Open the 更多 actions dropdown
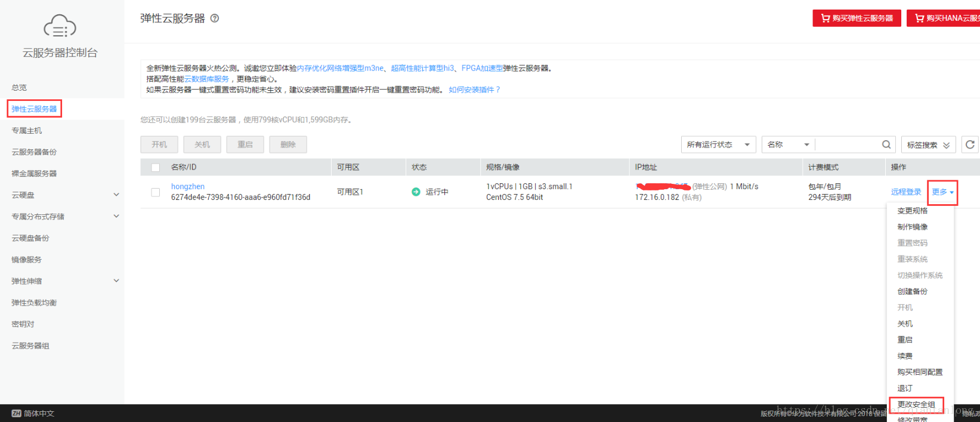Viewport: 980px width, 422px height. point(942,192)
